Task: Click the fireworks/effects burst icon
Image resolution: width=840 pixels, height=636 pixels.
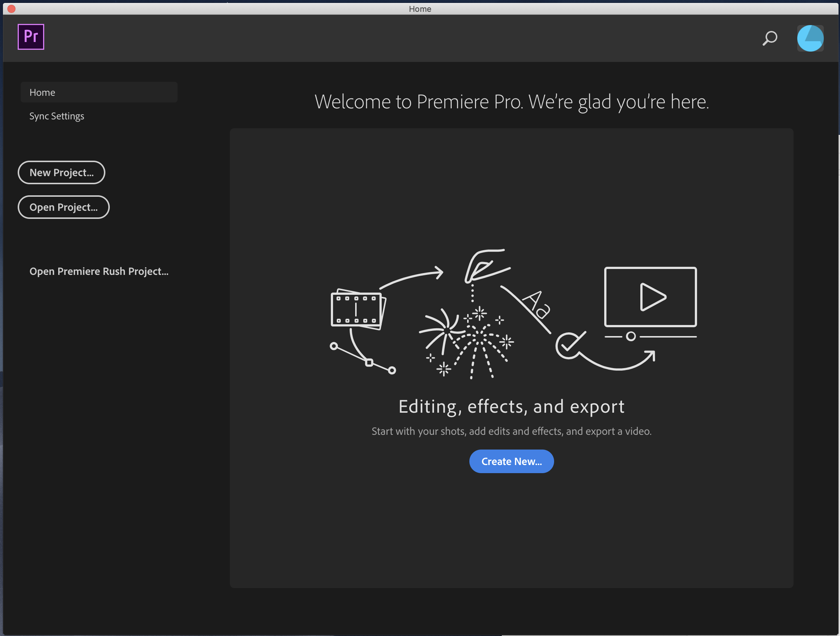Action: coord(468,334)
